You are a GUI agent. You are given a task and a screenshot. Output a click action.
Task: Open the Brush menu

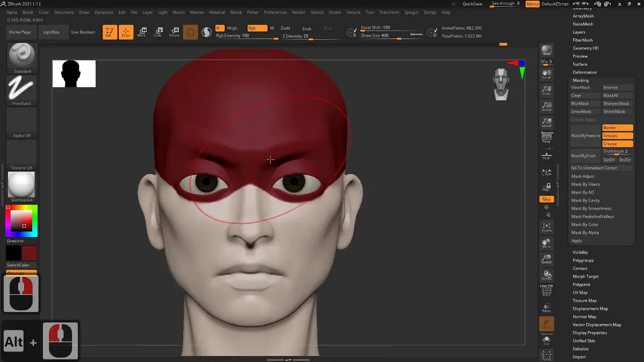tap(28, 12)
